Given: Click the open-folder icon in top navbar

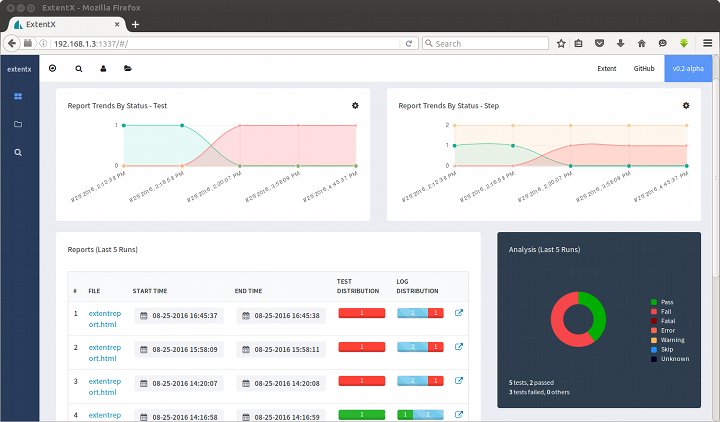Looking at the screenshot, I should coord(128,69).
